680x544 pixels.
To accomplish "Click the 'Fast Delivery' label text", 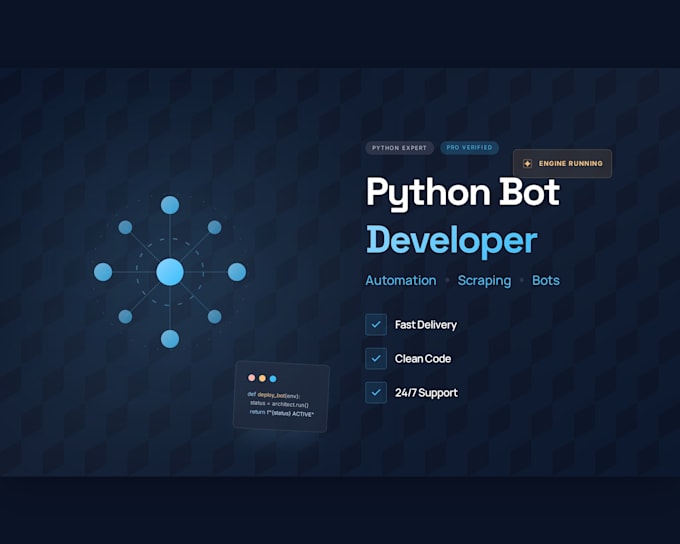I will click(425, 325).
